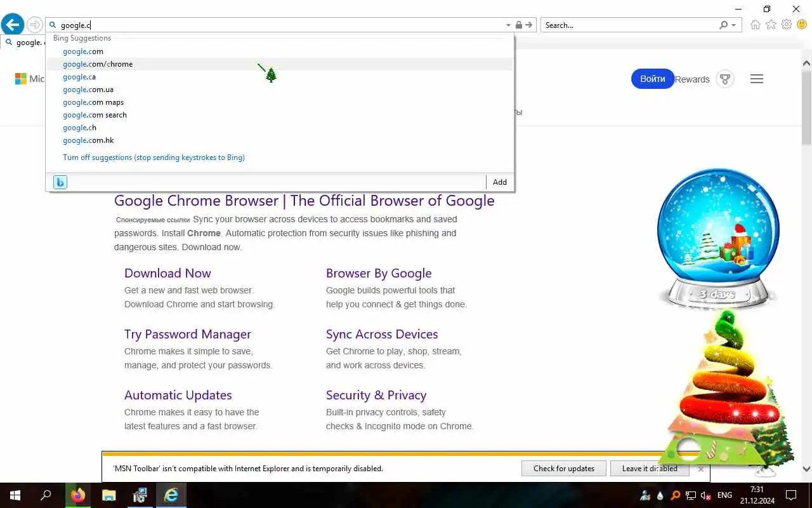Select the google.com.ua suggestion
Image resolution: width=812 pixels, height=508 pixels.
pyautogui.click(x=279, y=90)
